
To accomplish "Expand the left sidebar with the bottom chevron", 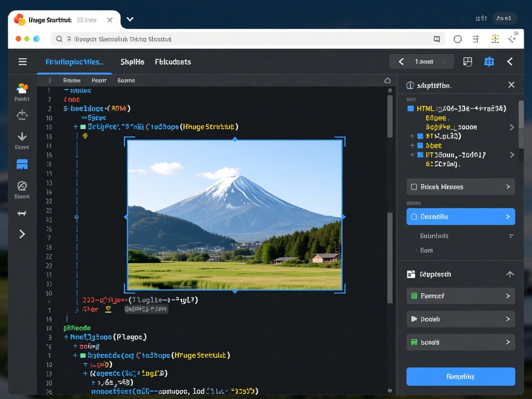I will click(x=22, y=234).
